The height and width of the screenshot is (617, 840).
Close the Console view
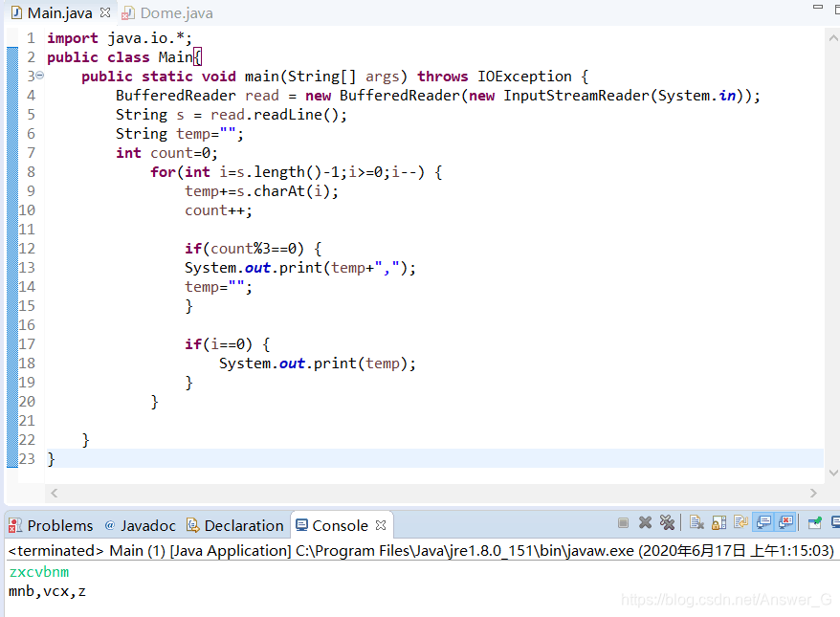pyautogui.click(x=381, y=525)
